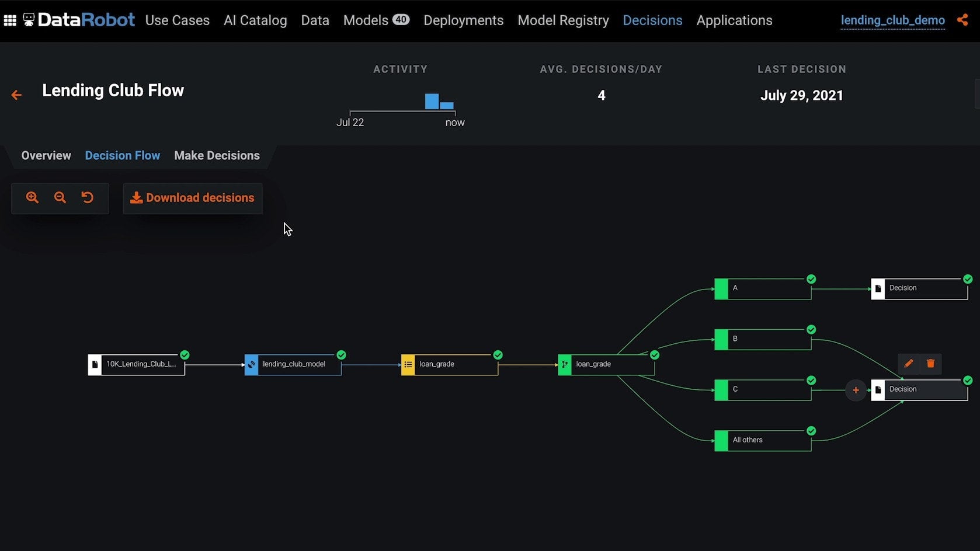Open the apps grid menu icon
Image resolution: width=980 pixels, height=551 pixels.
point(10,20)
